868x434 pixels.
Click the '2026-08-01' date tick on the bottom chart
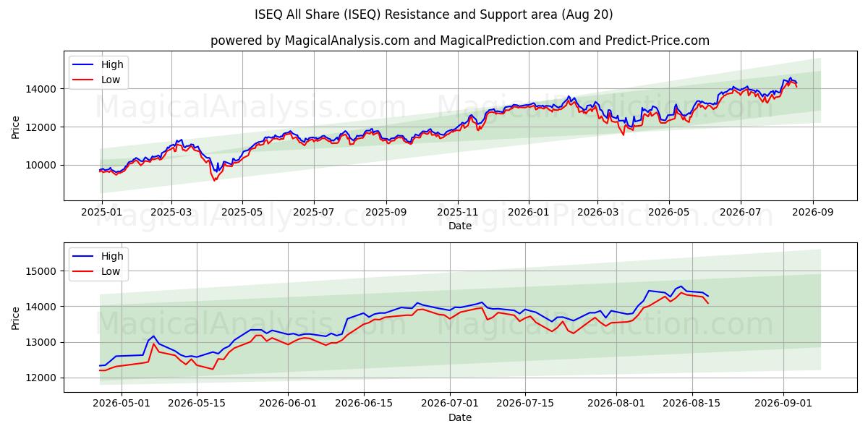coord(617,405)
